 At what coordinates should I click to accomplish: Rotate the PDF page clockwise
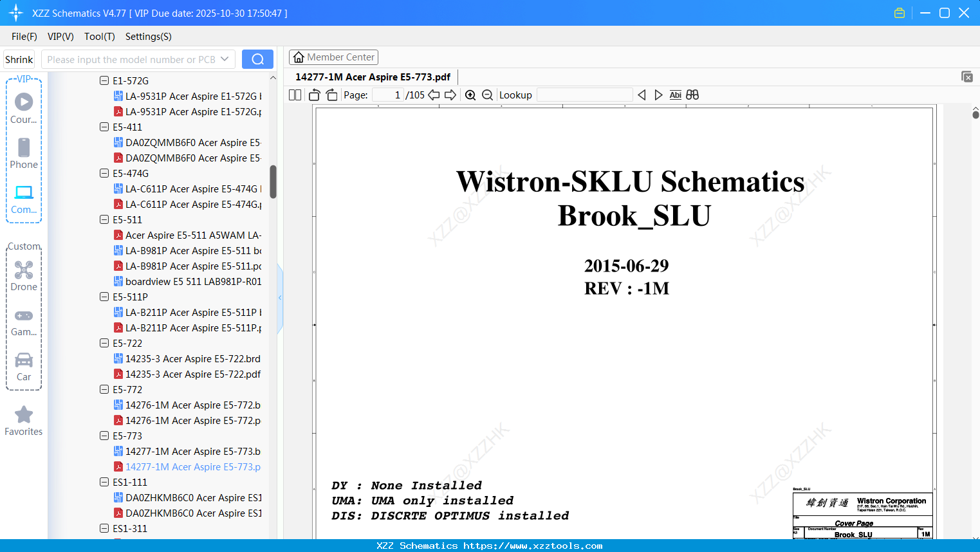coord(331,95)
